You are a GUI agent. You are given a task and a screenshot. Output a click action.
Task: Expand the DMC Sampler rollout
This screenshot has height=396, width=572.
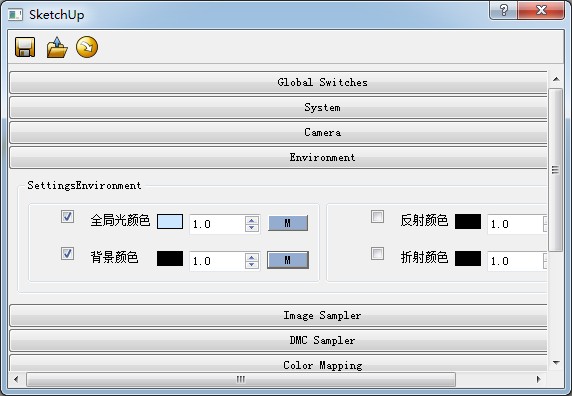pyautogui.click(x=278, y=340)
